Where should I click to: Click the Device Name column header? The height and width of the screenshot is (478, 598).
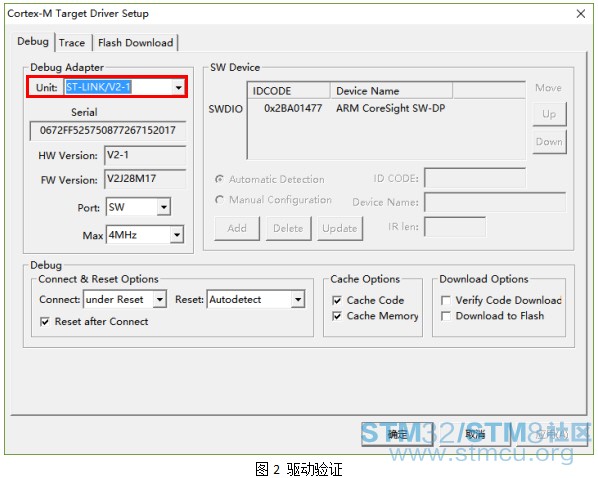pyautogui.click(x=391, y=91)
